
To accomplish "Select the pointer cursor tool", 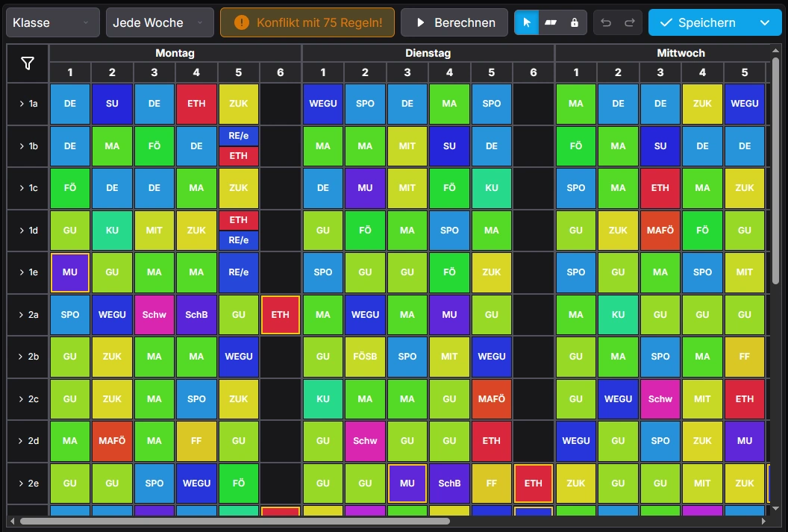I will click(527, 22).
